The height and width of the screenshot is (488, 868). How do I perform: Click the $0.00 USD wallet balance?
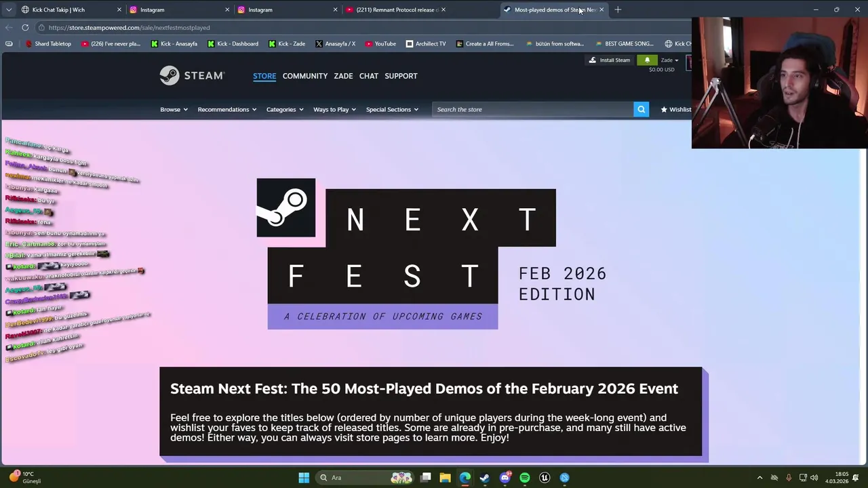(661, 69)
